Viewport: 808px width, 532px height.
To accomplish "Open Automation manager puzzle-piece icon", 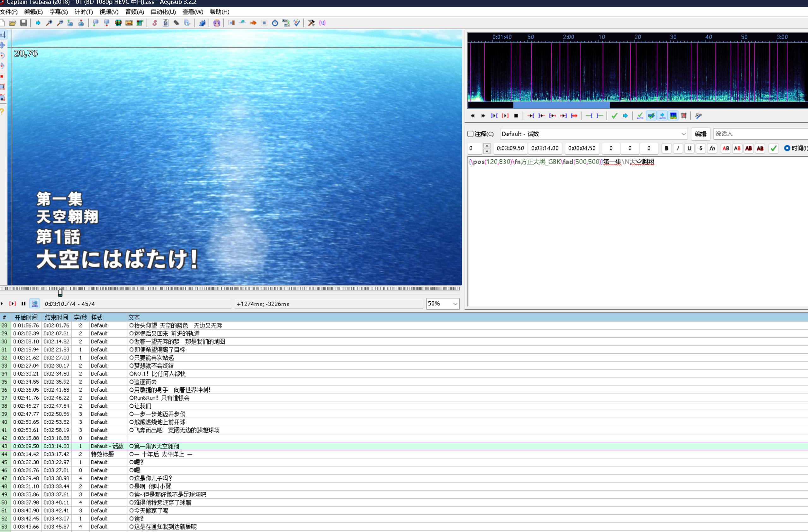I will (202, 23).
